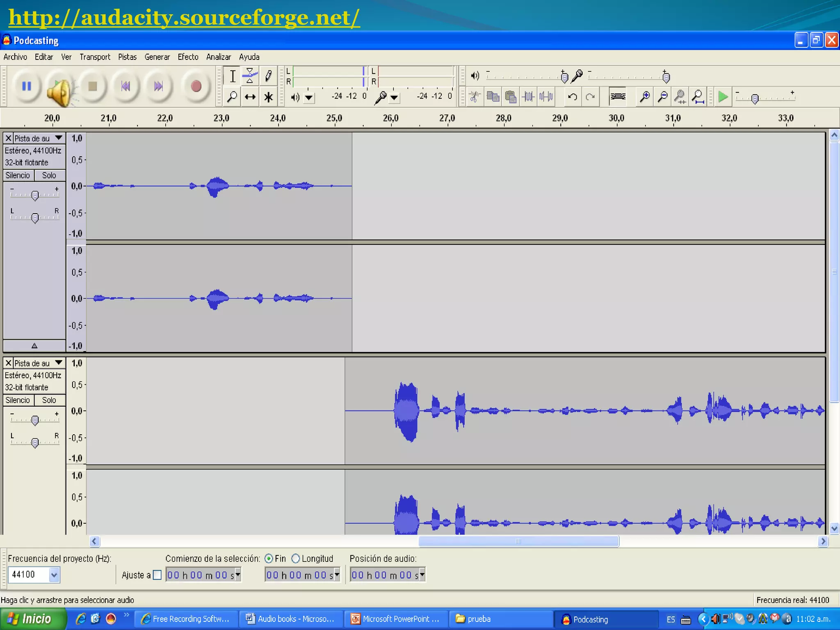Toggle Solo on first track
840x630 pixels.
pos(50,176)
